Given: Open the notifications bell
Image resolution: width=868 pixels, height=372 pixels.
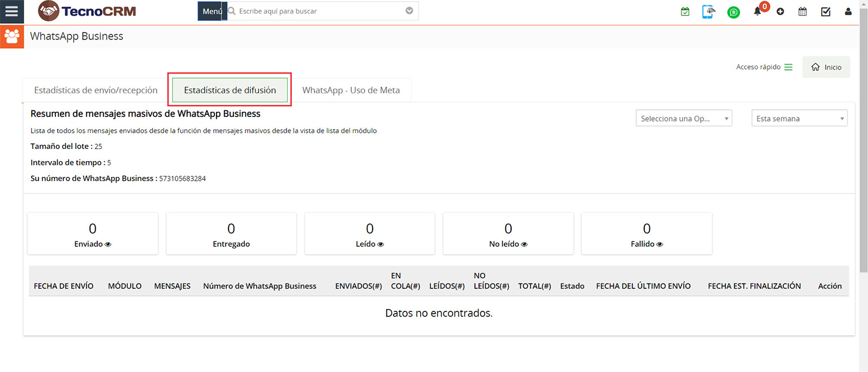Looking at the screenshot, I should point(757,11).
